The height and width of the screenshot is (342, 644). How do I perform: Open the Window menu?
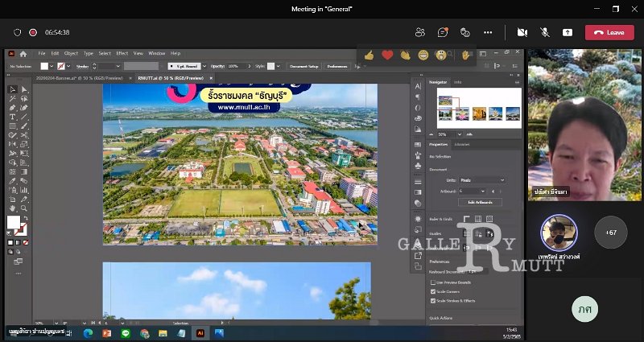(156, 53)
